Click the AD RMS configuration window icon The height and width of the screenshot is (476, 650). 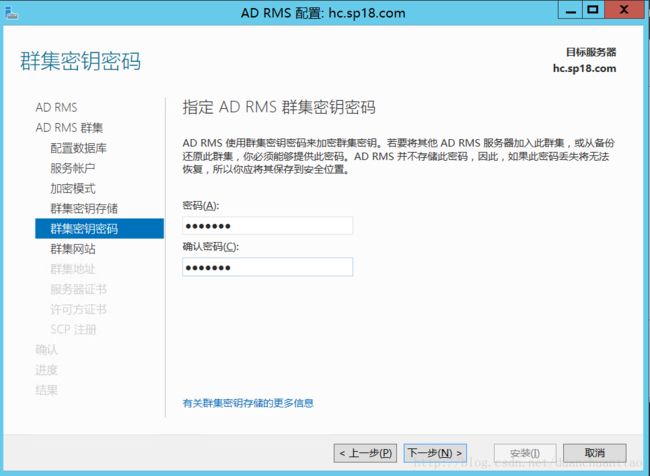pyautogui.click(x=11, y=12)
